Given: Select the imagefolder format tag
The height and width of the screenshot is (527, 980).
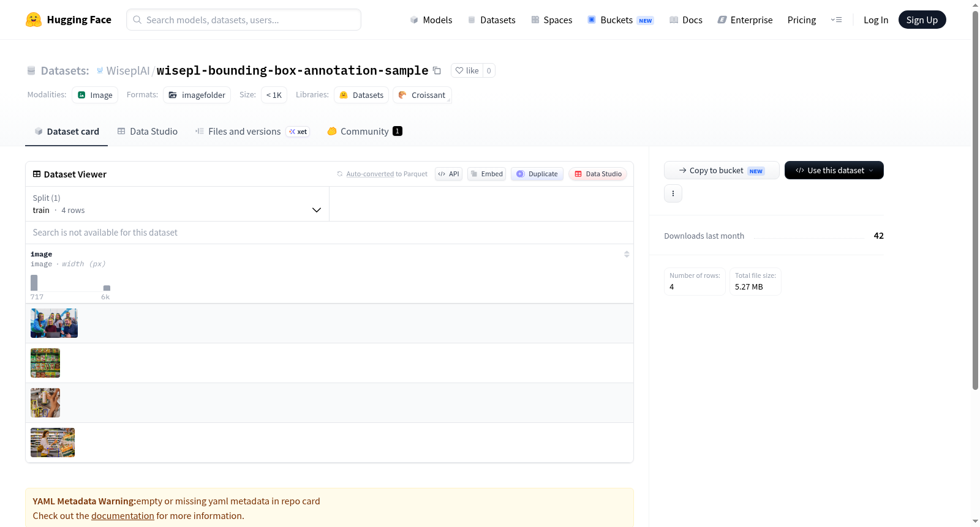Looking at the screenshot, I should [x=197, y=95].
